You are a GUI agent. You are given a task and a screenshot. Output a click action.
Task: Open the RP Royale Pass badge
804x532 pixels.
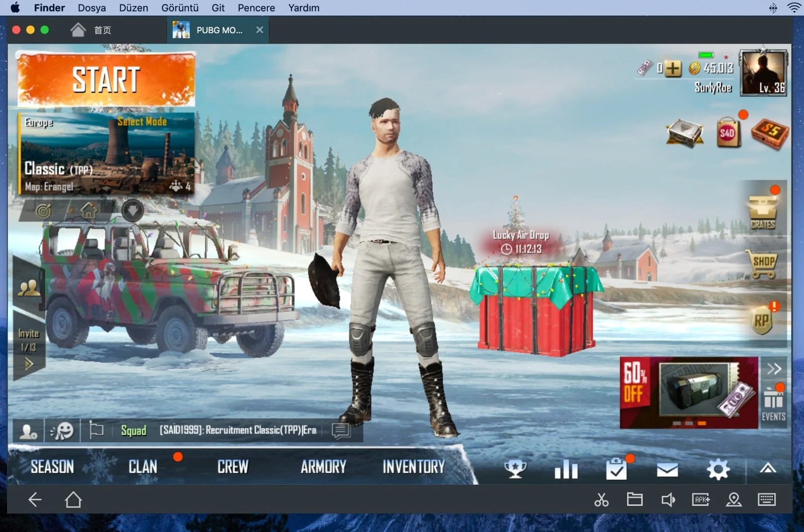pos(762,321)
